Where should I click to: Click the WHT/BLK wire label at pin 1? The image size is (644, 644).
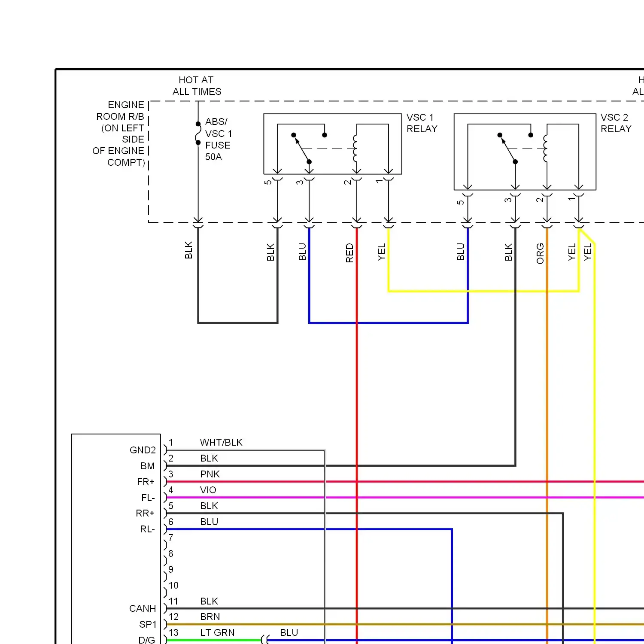point(221,442)
